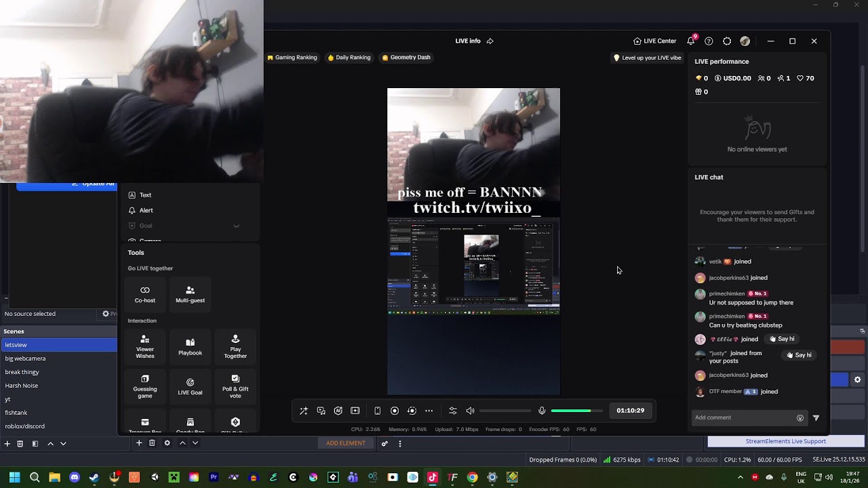Screen dimensions: 868x488
Task: Open source properties gear in the sources toolbar
Action: [x=167, y=443]
